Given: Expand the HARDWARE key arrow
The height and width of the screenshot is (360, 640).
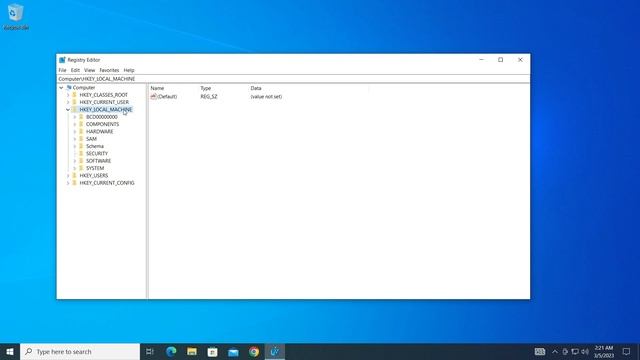Looking at the screenshot, I should (75, 132).
